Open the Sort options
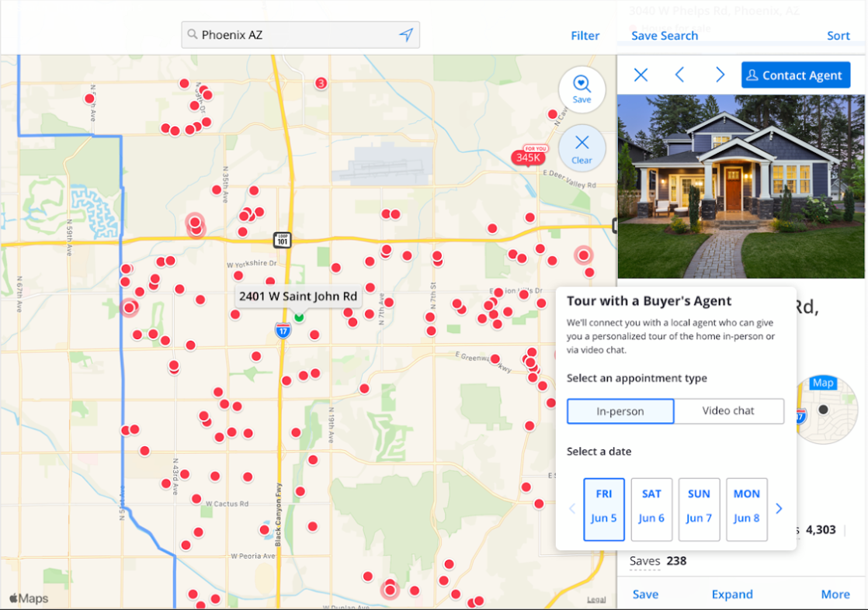The image size is (868, 610). pos(838,35)
